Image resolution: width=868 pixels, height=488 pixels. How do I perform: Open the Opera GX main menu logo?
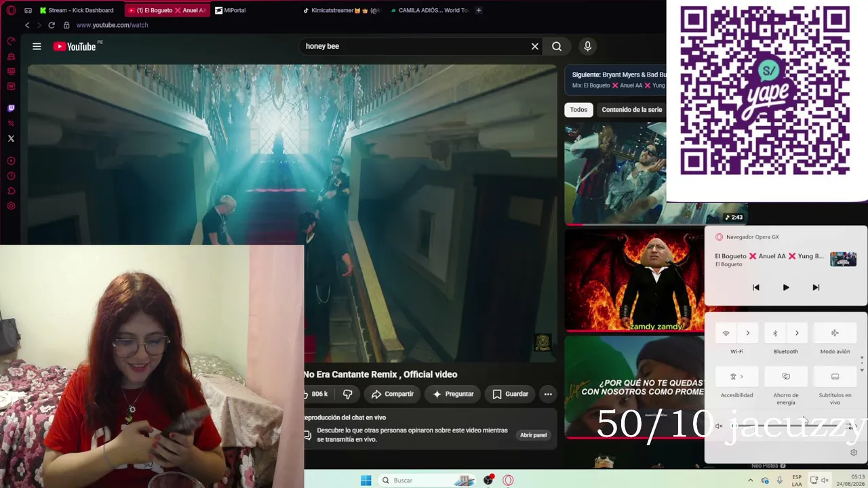11,10
